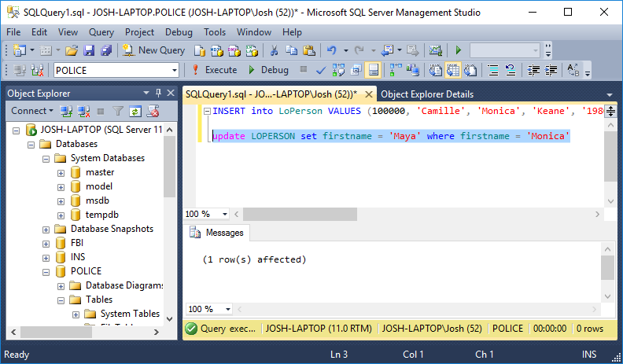
Task: Open the File menu
Action: (x=13, y=31)
